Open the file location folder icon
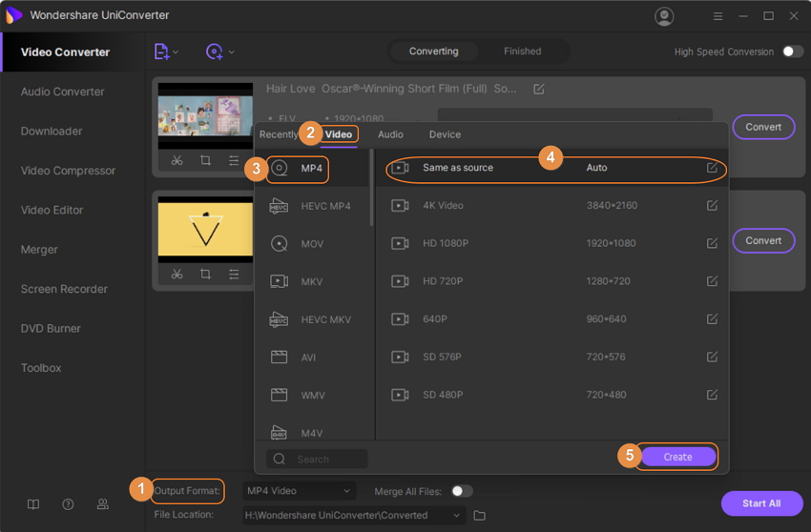The image size is (811, 532). coord(480,516)
